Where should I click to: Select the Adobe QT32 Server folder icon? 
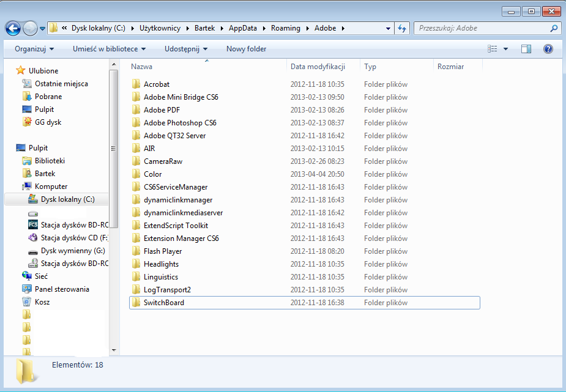click(x=136, y=136)
